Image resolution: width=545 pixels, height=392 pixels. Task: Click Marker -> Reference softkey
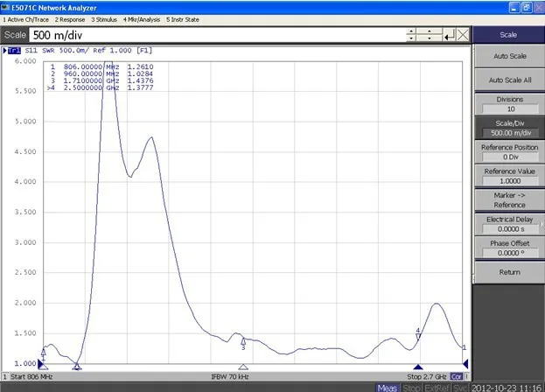(509, 200)
